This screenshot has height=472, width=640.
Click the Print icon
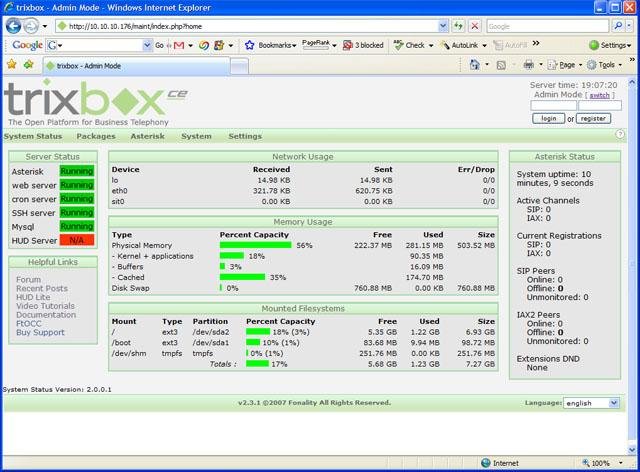coord(529,65)
